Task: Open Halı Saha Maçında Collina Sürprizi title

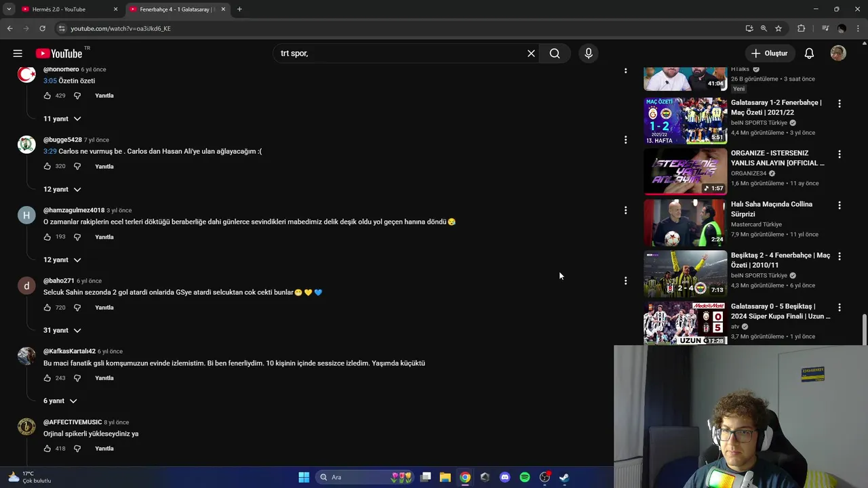Action: coord(772,209)
